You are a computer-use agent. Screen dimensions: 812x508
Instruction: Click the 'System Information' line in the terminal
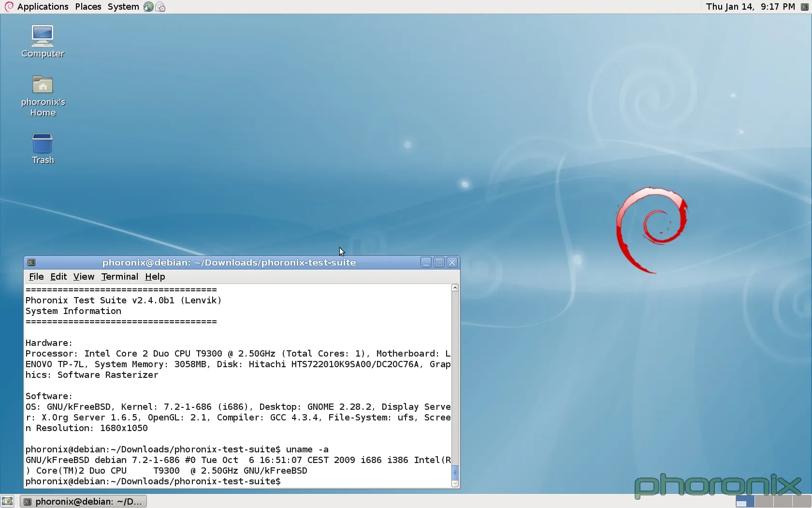click(73, 311)
